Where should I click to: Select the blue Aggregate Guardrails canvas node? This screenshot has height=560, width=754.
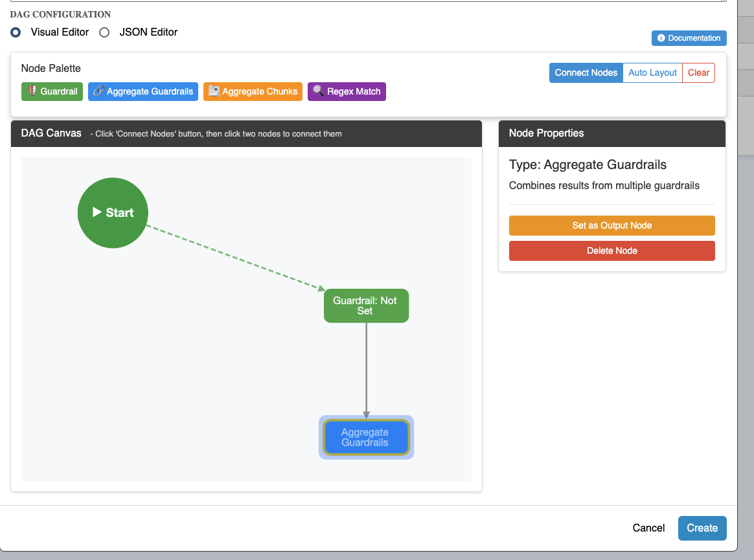(366, 438)
